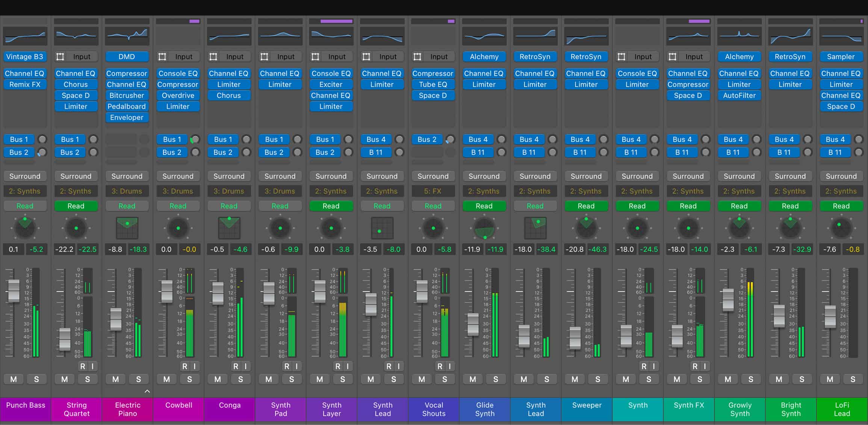This screenshot has height=425, width=868.
Task: Enable record on the Conga channel
Action: pyautogui.click(x=236, y=366)
